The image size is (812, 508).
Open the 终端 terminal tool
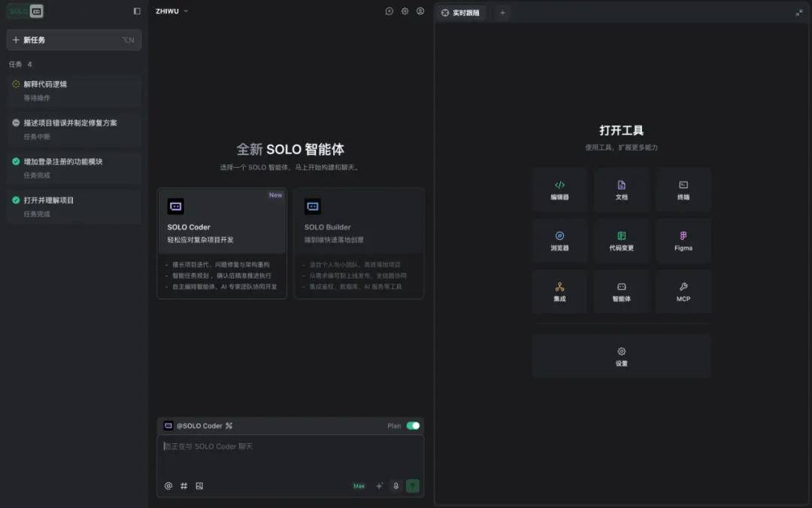point(683,190)
